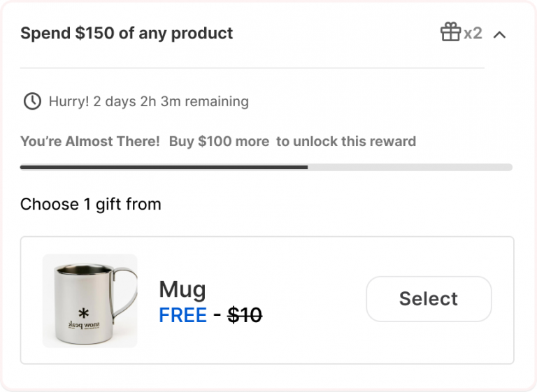
Task: Click the gift box icon
Action: (x=450, y=32)
